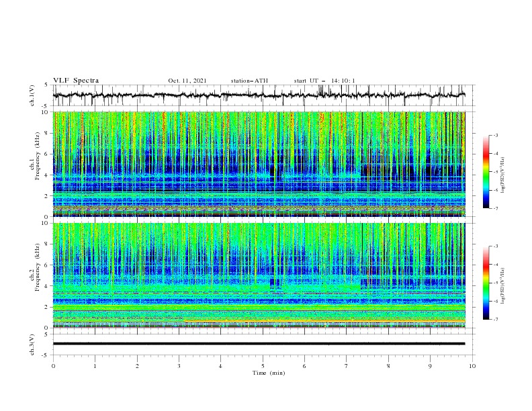Image resolution: width=532 pixels, height=411 pixels.
Task: Click the log(PSD) label beside ch.2 colorbar
Action: (x=503, y=285)
